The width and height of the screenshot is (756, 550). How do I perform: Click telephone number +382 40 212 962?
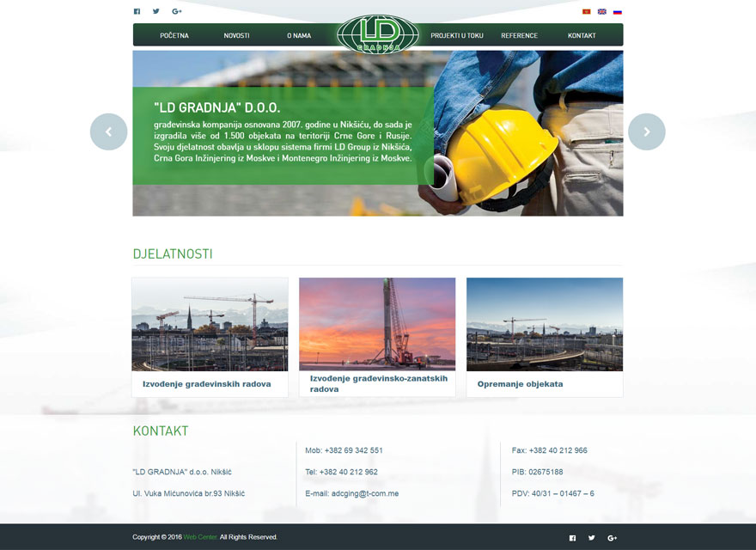coord(348,472)
